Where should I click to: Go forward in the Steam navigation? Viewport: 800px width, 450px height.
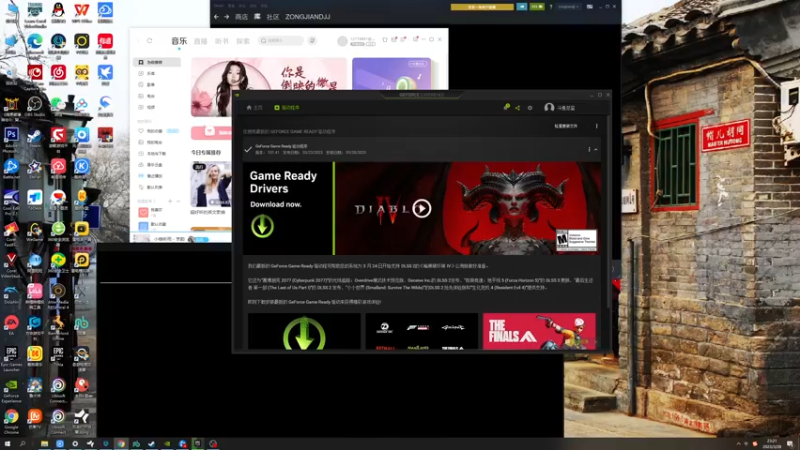coord(227,17)
